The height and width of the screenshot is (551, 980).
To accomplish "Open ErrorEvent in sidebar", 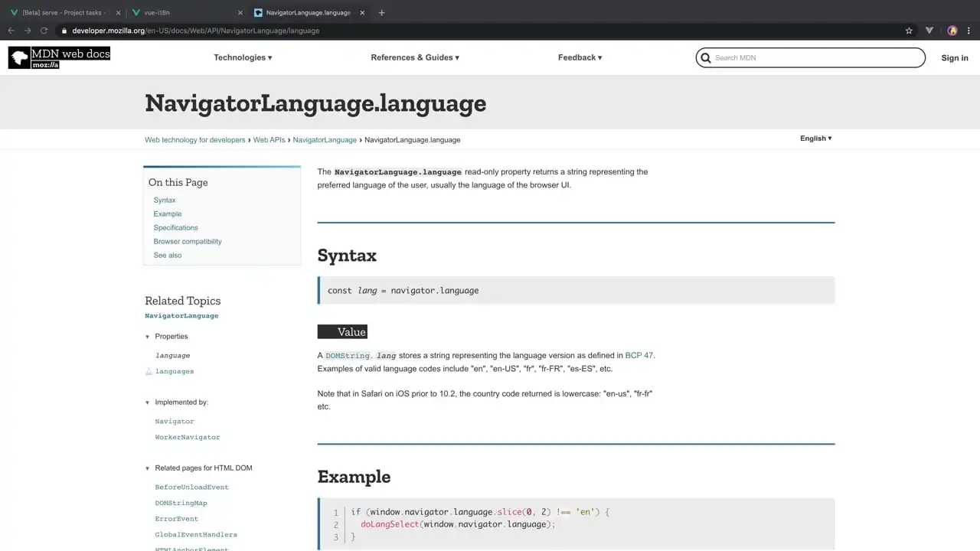I will 176,519.
